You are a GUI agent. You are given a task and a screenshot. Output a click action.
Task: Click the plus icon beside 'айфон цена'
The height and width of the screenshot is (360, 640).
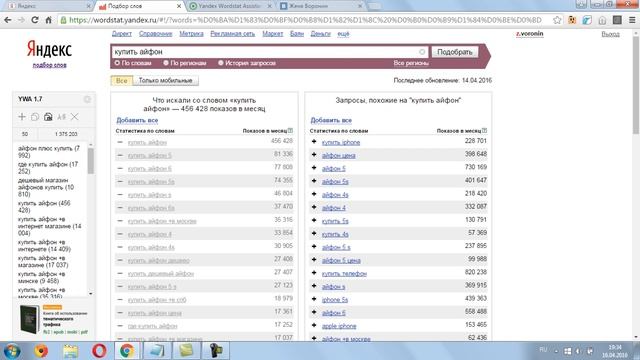click(314, 155)
